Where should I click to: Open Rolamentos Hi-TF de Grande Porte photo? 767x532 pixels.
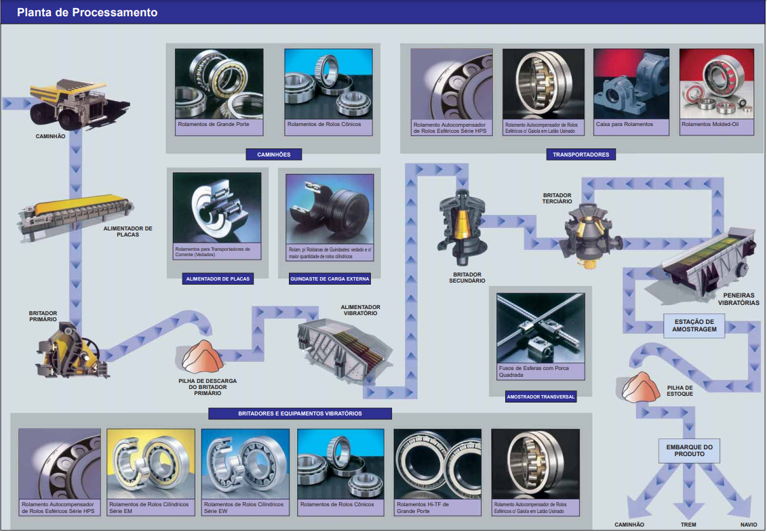click(437, 464)
